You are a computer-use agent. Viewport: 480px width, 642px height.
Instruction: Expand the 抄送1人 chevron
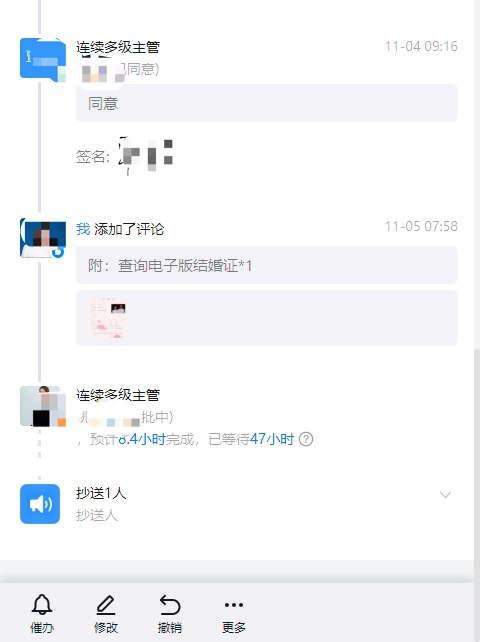[445, 495]
